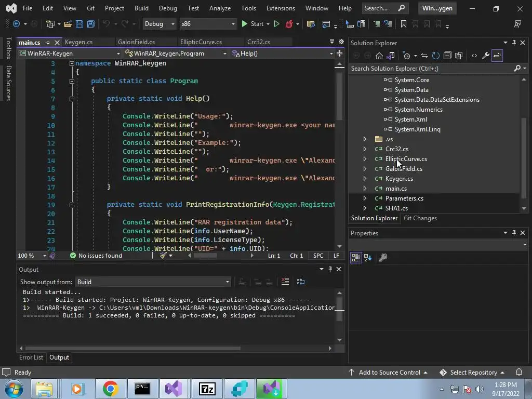Open Properties wrench icon in Solution Explorer
532x399 pixels.
486,56
